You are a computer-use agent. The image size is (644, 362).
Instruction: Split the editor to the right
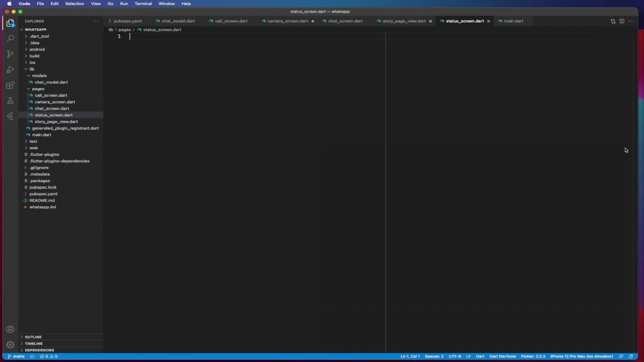[x=622, y=21]
